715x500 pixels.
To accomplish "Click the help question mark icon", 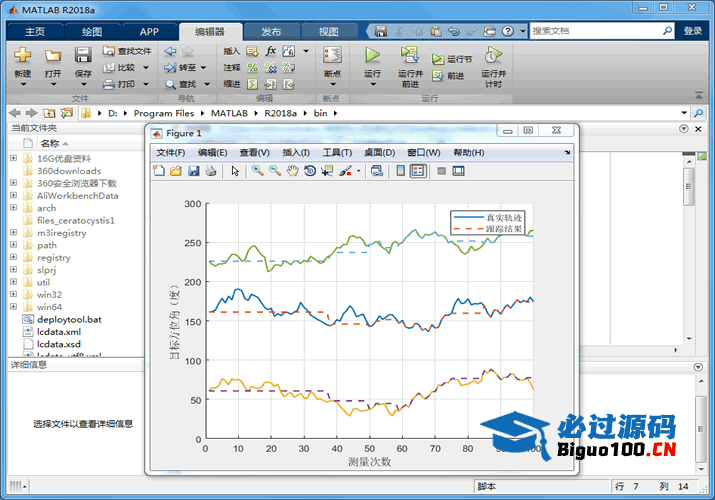I will pyautogui.click(x=508, y=31).
